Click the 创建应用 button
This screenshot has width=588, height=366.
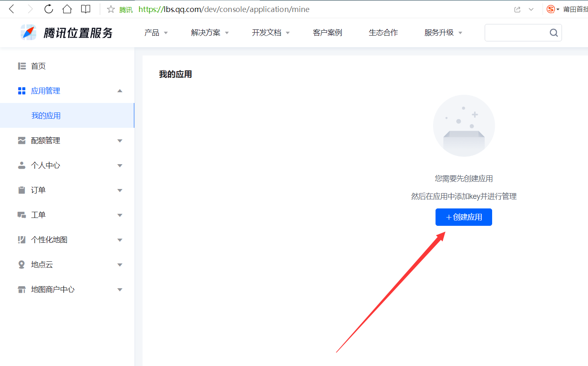click(x=464, y=217)
